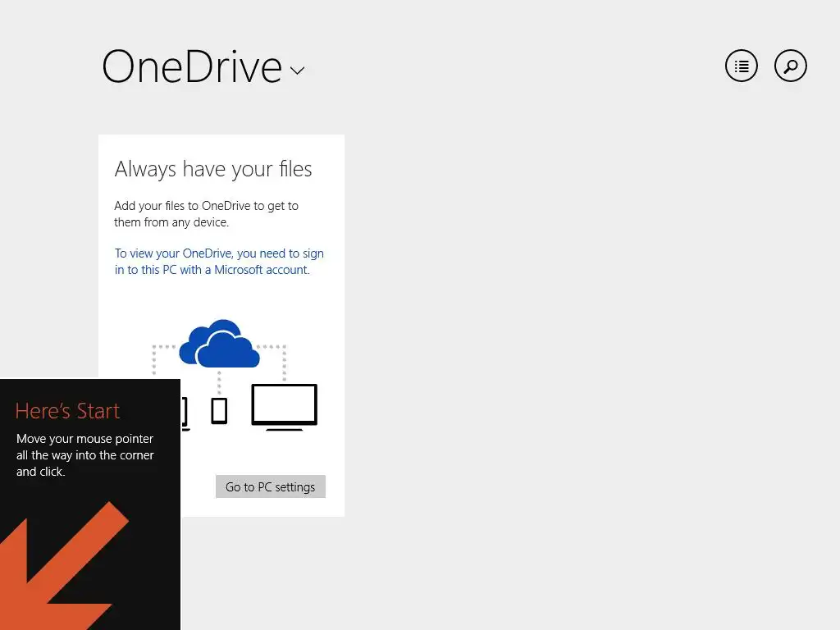Click the monitor device illustration
Screen dimensions: 840x630
tap(285, 407)
